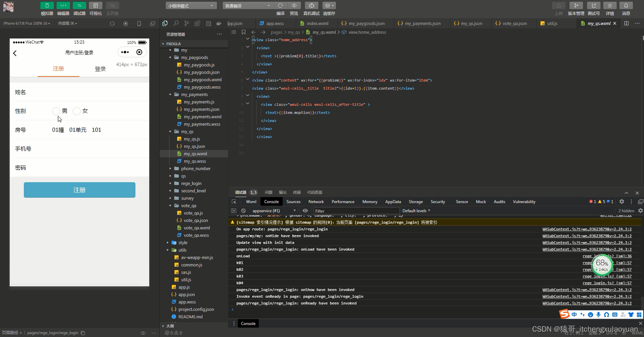Click the detach simulator window icon

coord(153,24)
